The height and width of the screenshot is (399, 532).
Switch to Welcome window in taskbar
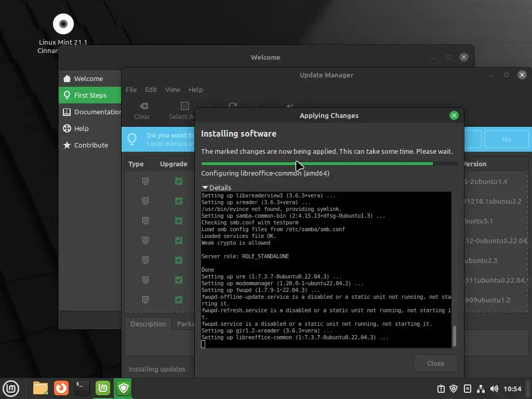pos(102,388)
